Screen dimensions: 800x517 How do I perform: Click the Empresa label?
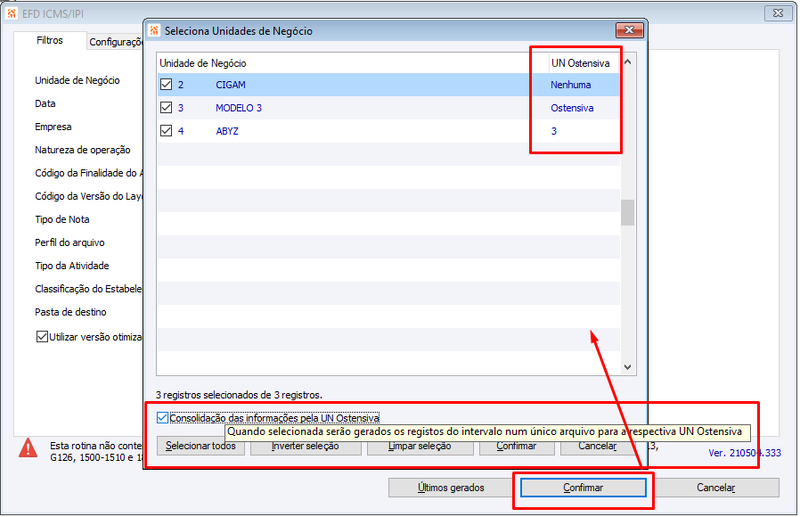[x=53, y=127]
